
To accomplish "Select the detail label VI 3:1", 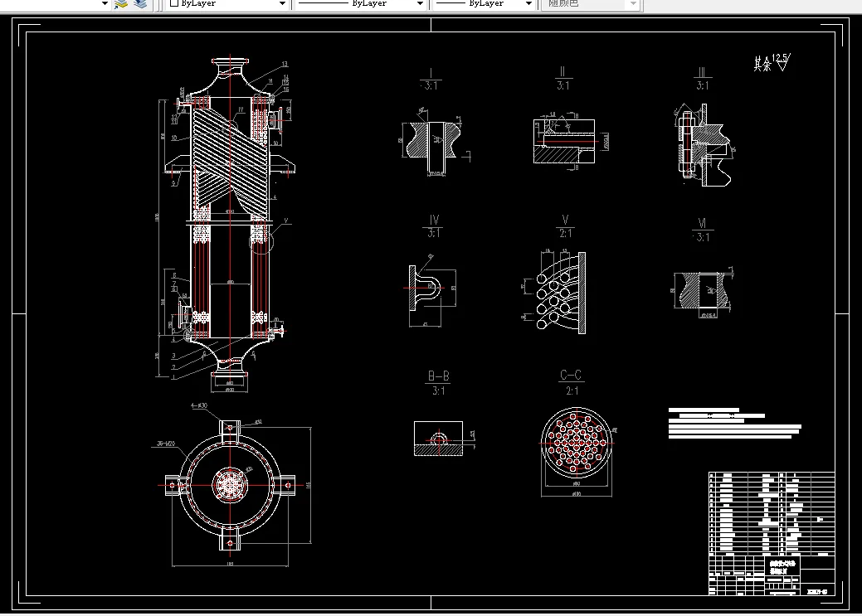I will pyautogui.click(x=702, y=230).
